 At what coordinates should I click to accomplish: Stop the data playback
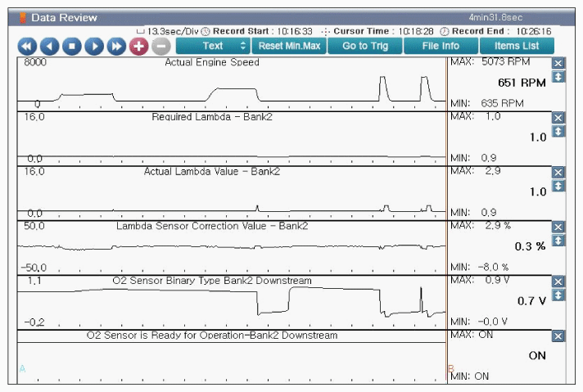tap(72, 46)
